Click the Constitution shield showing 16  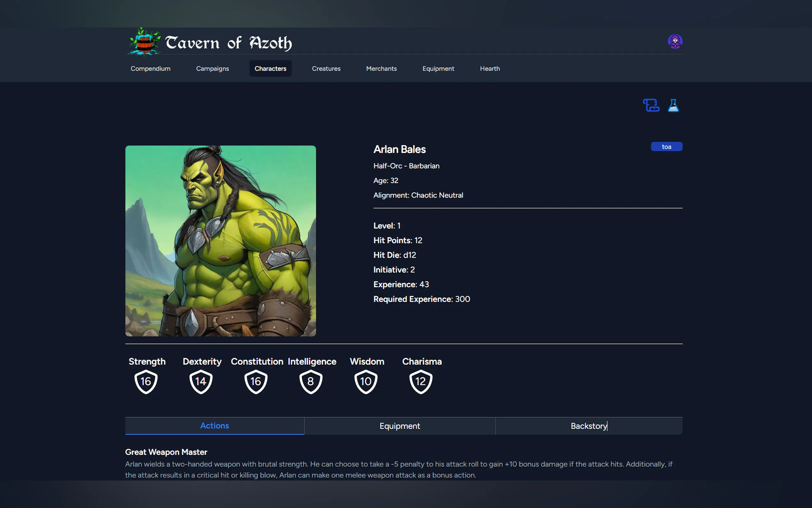pyautogui.click(x=256, y=381)
